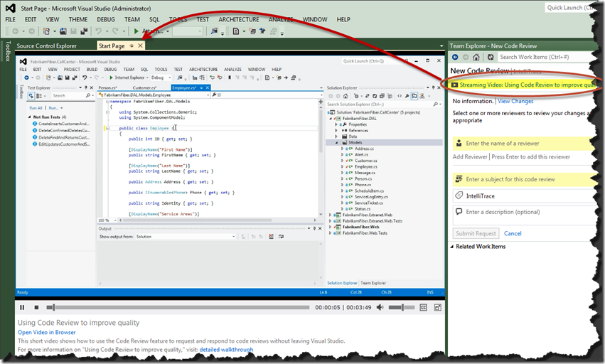Click the Find in Files toolbar icon
605x364 pixels.
click(x=214, y=31)
